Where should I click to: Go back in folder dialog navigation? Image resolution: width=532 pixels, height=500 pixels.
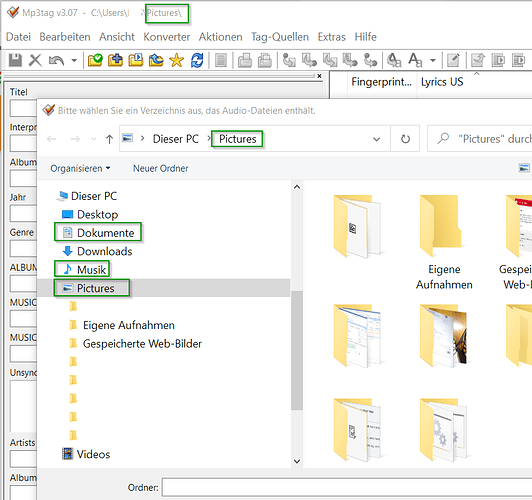(52, 139)
